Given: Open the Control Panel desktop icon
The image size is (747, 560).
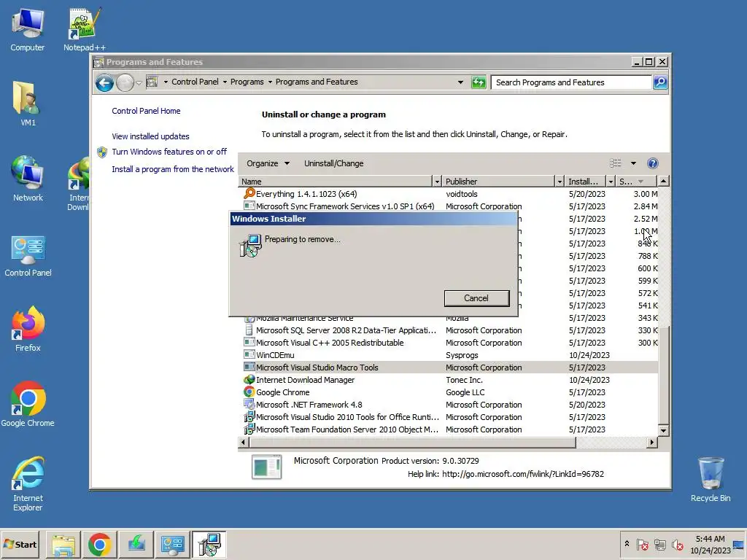Looking at the screenshot, I should (x=28, y=256).
